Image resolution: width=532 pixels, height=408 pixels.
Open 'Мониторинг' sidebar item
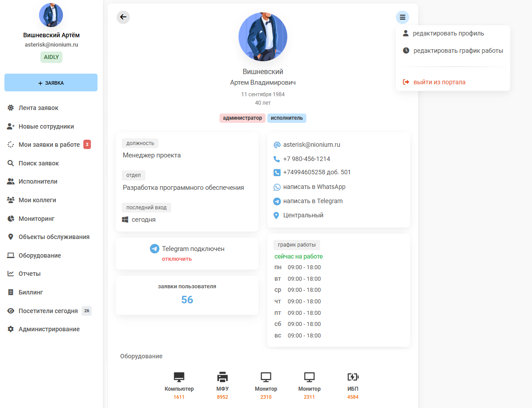tap(36, 219)
